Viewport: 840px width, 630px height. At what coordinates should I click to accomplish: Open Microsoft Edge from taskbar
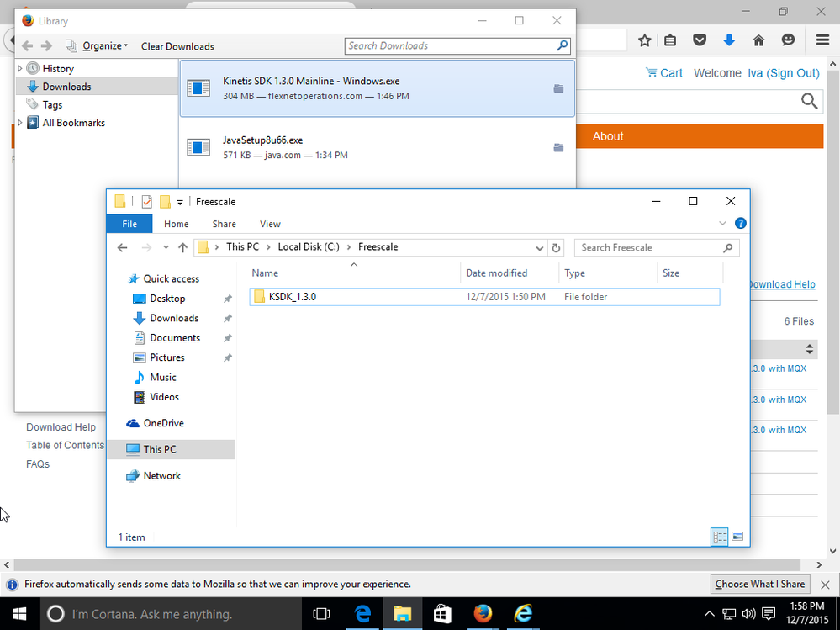tap(362, 614)
